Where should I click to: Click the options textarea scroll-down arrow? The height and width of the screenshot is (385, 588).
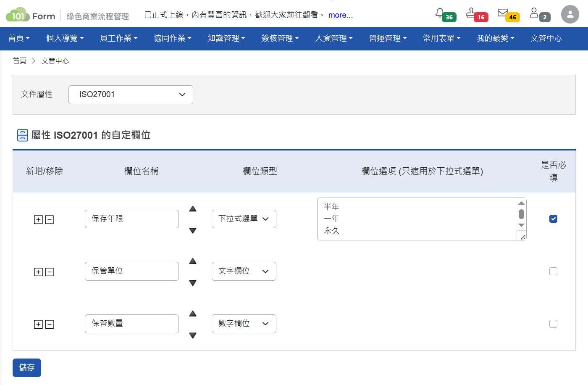pyautogui.click(x=521, y=225)
